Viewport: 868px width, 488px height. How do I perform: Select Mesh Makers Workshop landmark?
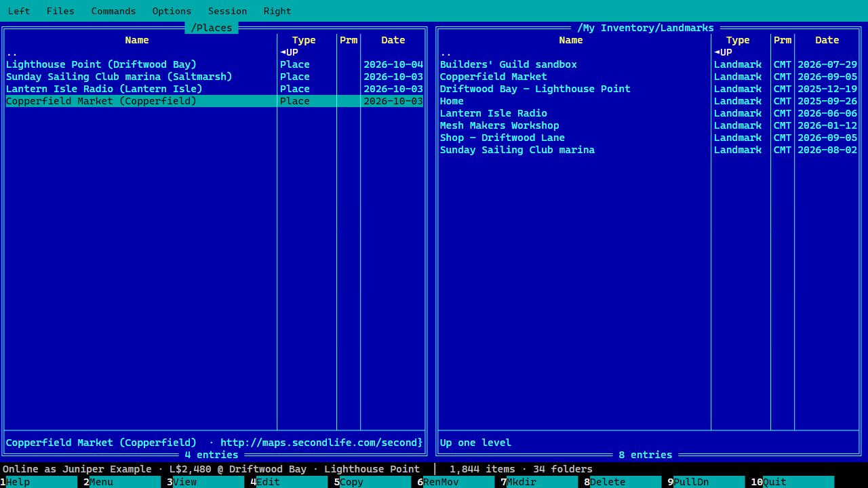(648, 125)
